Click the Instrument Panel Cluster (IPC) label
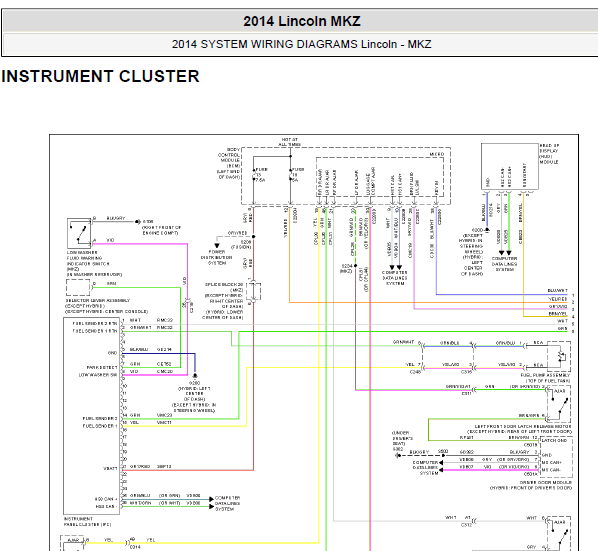 tap(87, 522)
